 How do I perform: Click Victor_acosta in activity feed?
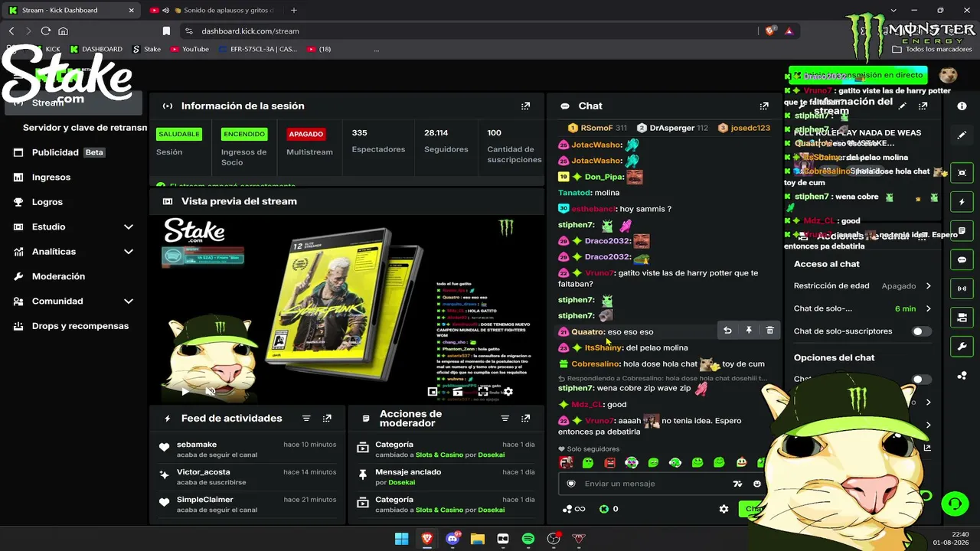[203, 472]
